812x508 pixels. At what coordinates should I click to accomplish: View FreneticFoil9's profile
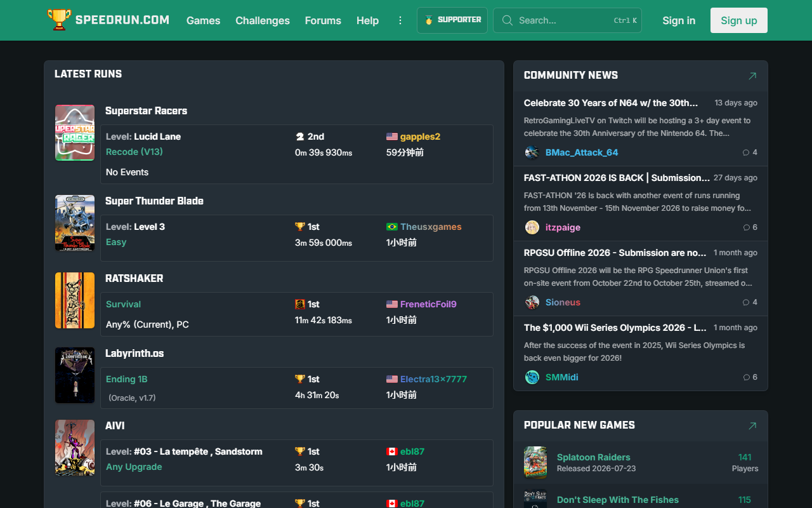click(x=428, y=304)
